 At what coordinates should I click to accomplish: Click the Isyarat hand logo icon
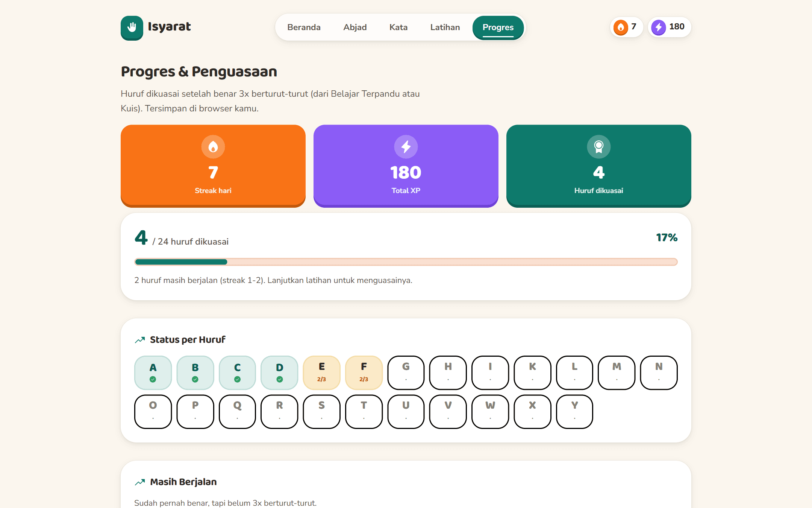(x=132, y=27)
